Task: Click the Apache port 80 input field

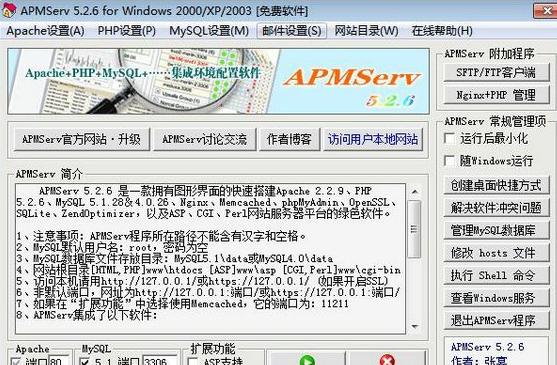Action: click(58, 360)
